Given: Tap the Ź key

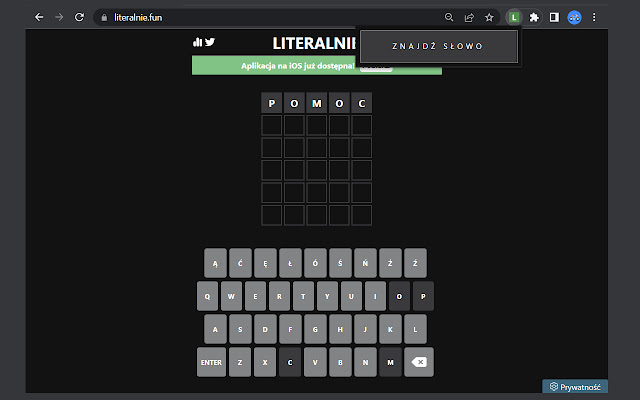Looking at the screenshot, I should [x=415, y=263].
